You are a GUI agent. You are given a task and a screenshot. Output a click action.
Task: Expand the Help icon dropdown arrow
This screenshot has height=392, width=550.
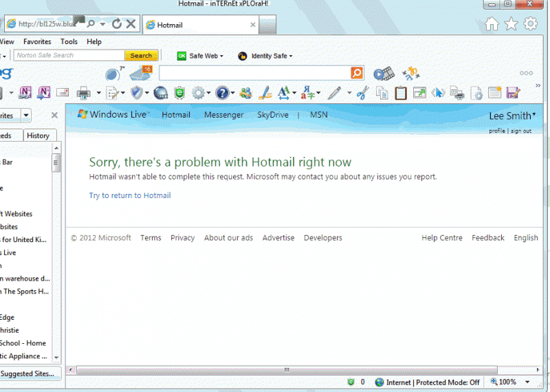tap(232, 93)
